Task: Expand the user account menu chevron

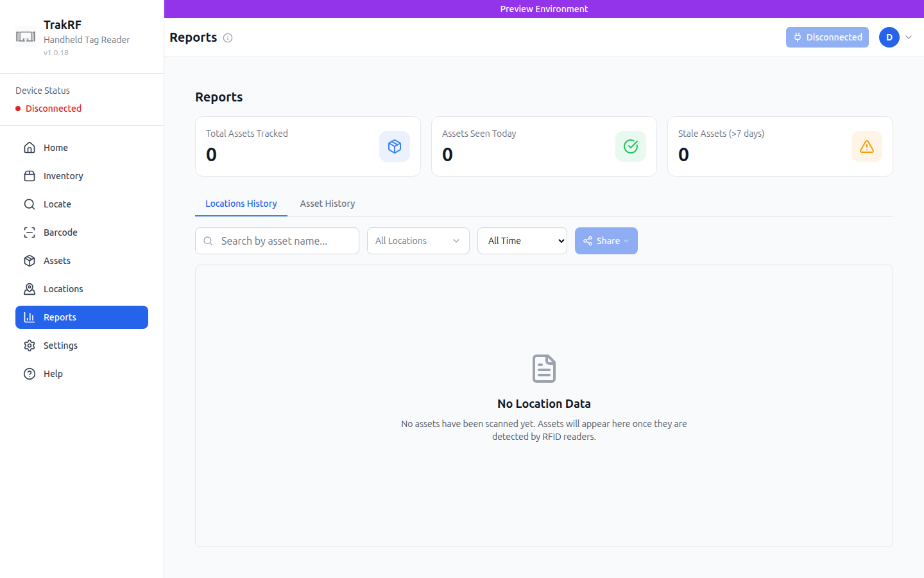Action: [909, 37]
